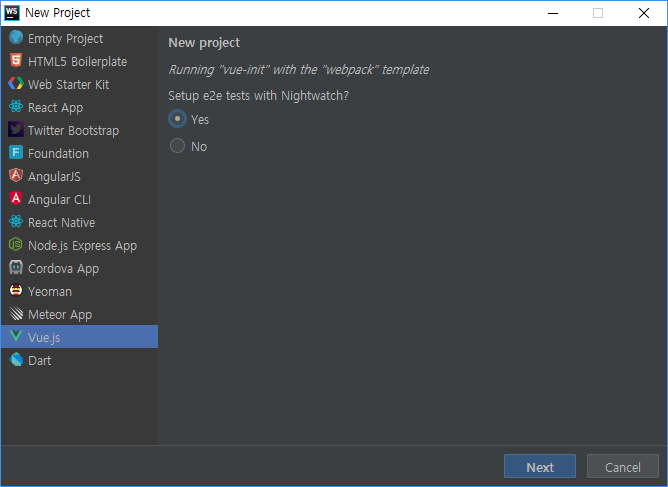Image resolution: width=668 pixels, height=487 pixels.
Task: Select the highlighted Vue.js entry
Action: (79, 337)
